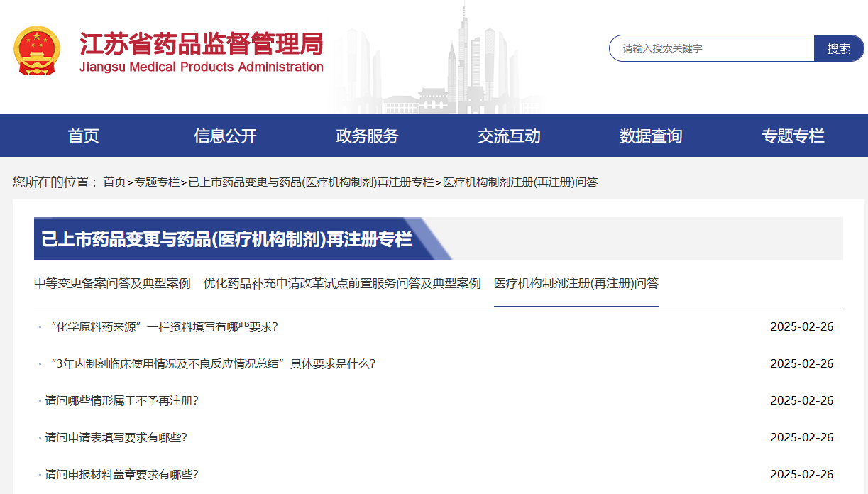
Task: Open question 请问申请表填写要求有哪些
Action: (x=116, y=437)
